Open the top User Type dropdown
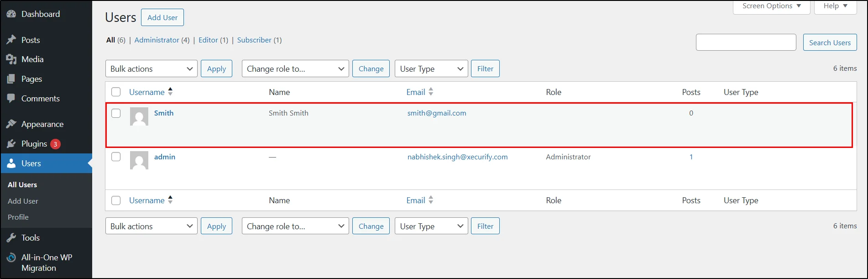The height and width of the screenshot is (279, 868). (431, 69)
